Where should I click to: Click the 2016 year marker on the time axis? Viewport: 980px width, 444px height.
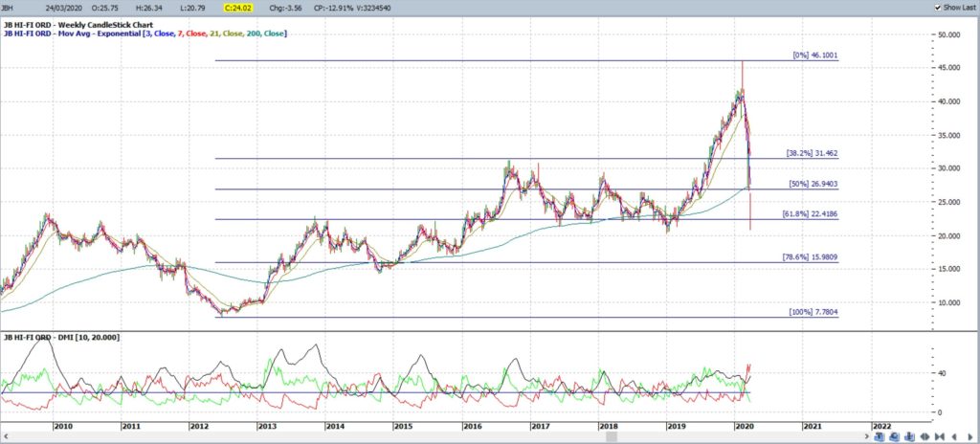point(471,426)
